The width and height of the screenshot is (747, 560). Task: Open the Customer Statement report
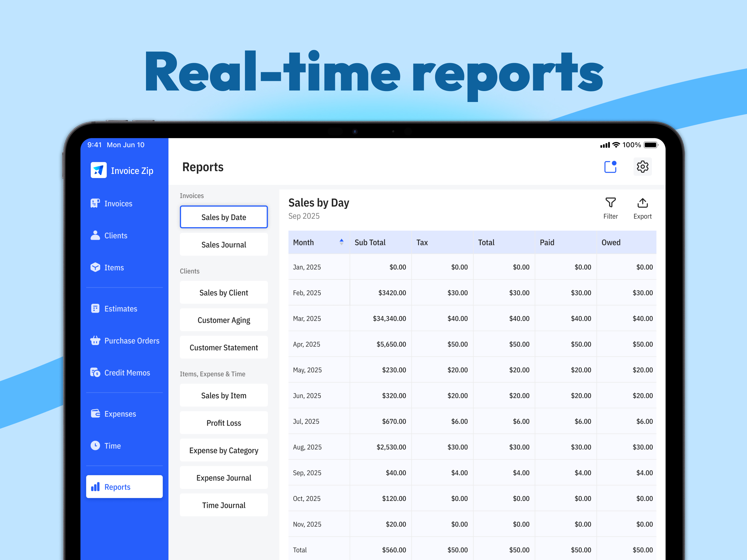224,347
